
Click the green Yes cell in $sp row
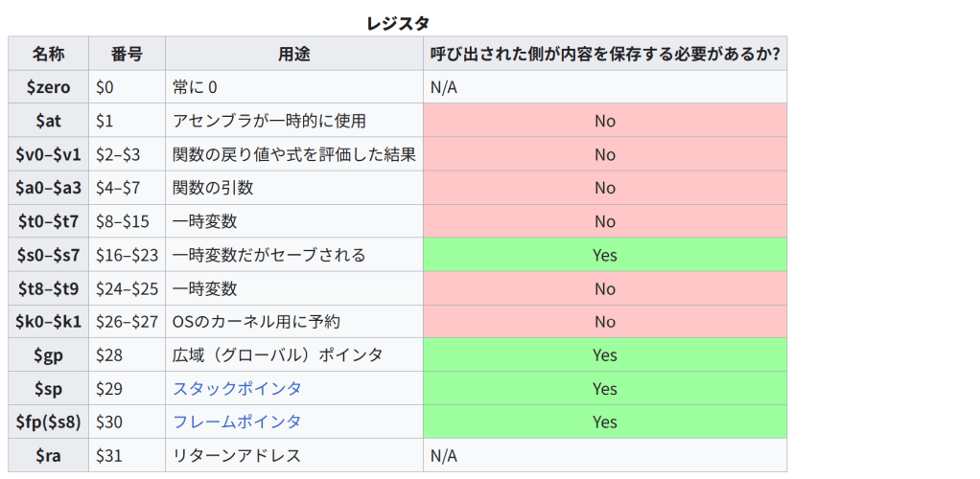(x=604, y=388)
